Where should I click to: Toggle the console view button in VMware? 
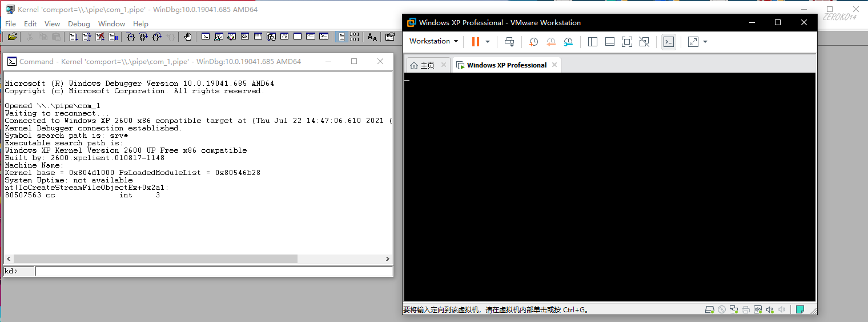(x=669, y=42)
